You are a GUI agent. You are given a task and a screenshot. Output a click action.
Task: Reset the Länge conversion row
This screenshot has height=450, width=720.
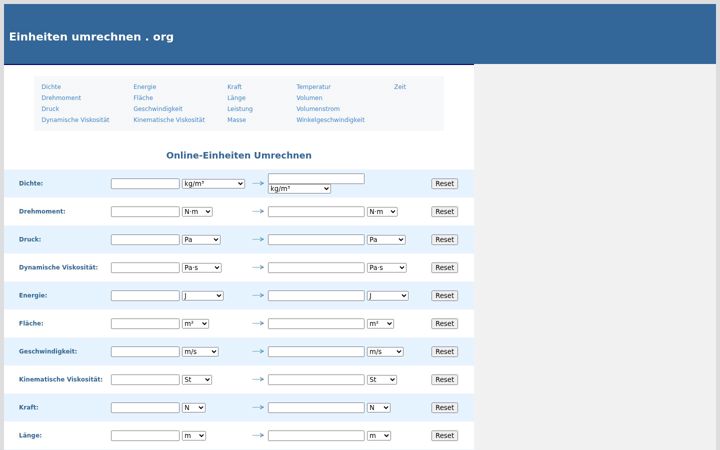[444, 436]
